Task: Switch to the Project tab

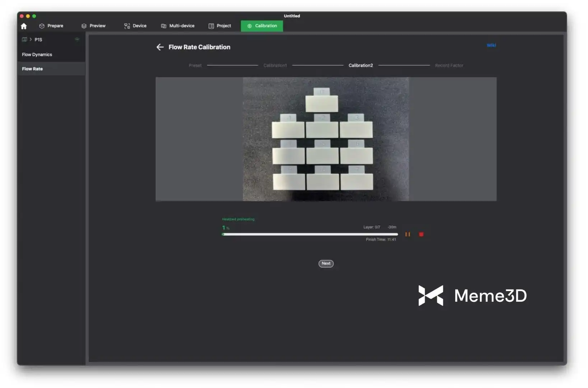Action: click(220, 26)
